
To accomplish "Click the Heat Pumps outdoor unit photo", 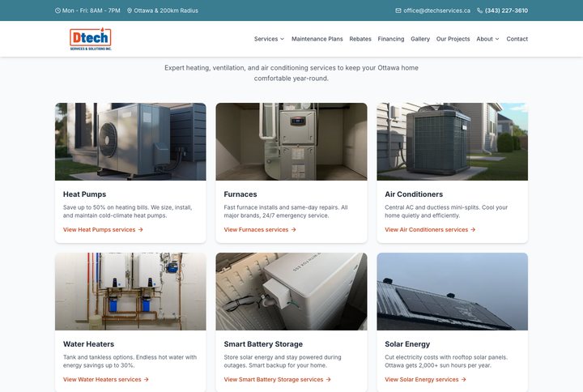I will tap(130, 142).
